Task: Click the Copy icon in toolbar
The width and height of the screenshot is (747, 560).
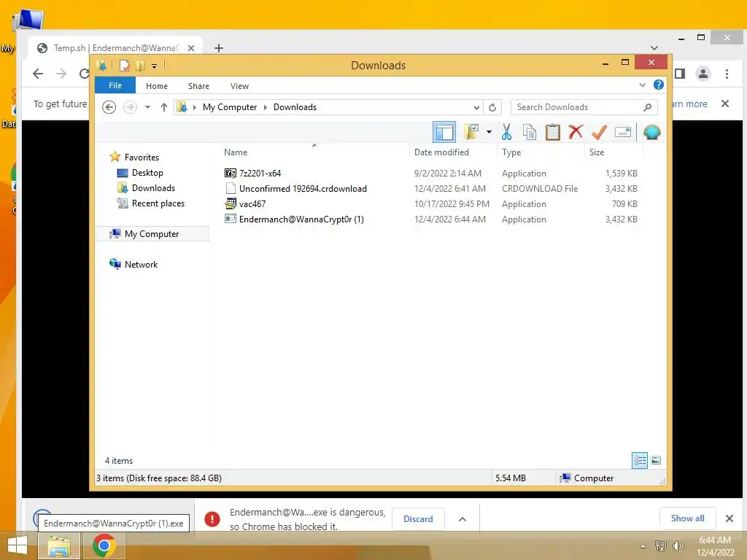Action: (x=530, y=132)
